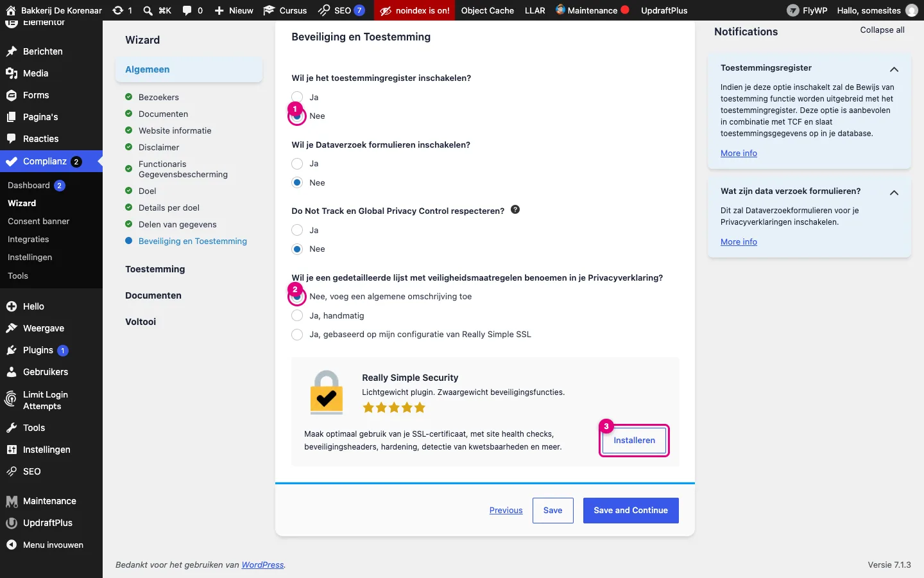Screen dimensions: 924x578
Task: Click the Pagina's pages icon
Action: (12, 117)
